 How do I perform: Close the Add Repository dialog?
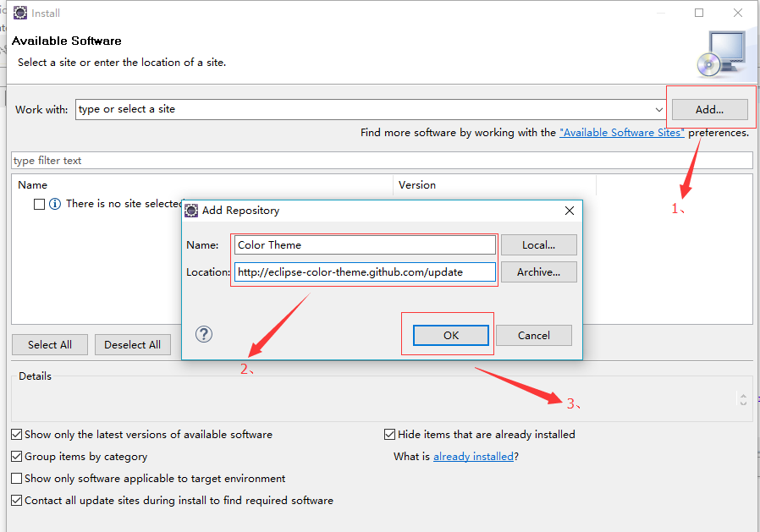pyautogui.click(x=570, y=211)
